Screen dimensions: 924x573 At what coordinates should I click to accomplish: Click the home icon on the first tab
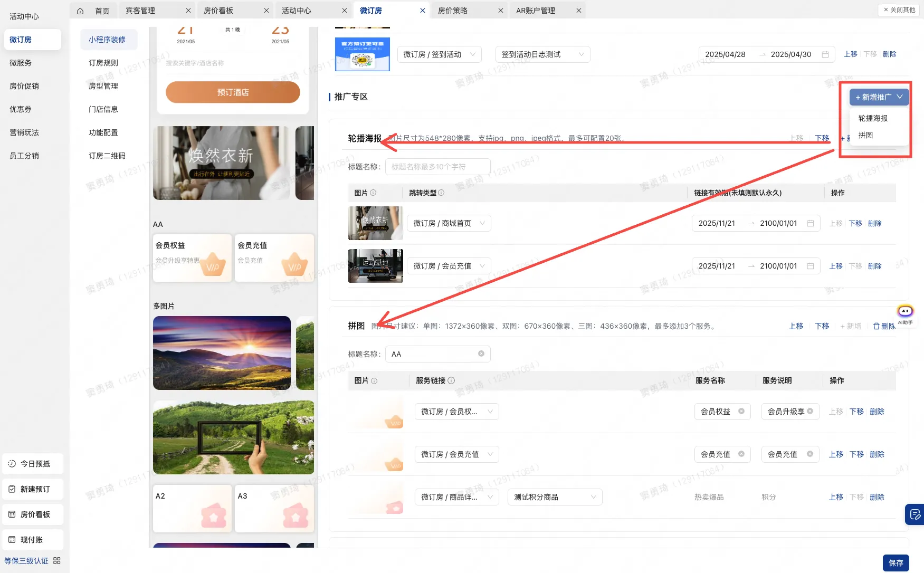pyautogui.click(x=80, y=10)
